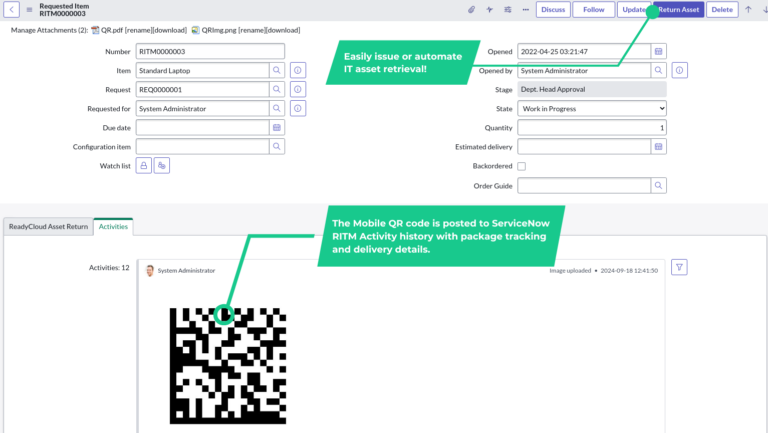Go to previous record with up arrow
The height and width of the screenshot is (433, 768).
click(x=748, y=9)
